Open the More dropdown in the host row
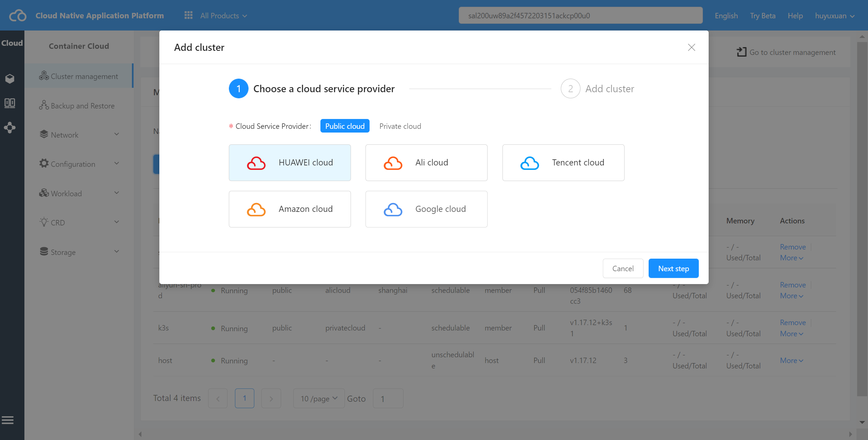Screen dimensions: 868x440 [x=791, y=360]
